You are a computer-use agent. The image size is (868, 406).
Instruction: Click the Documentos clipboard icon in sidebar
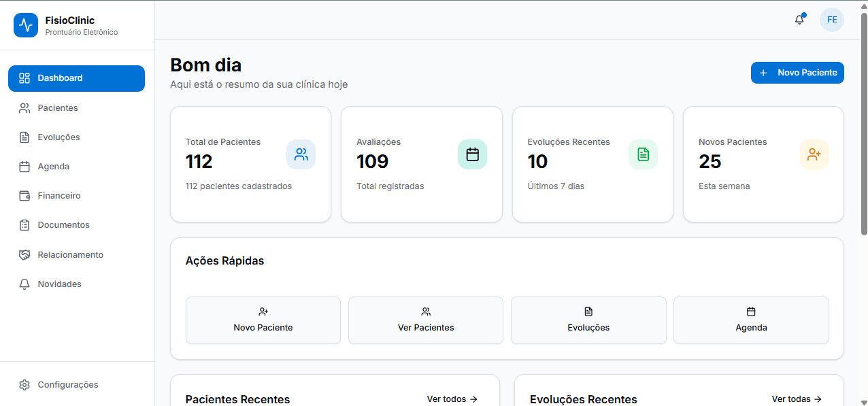(x=24, y=225)
